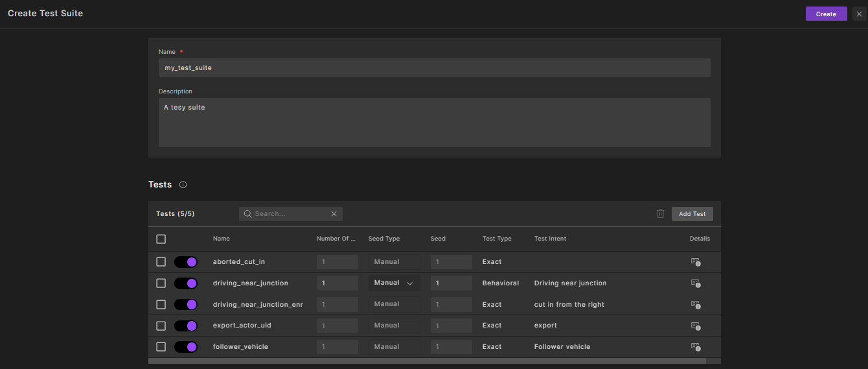Click the horizontal table scrollbar
Screen dimensions: 868x369
tap(428, 361)
